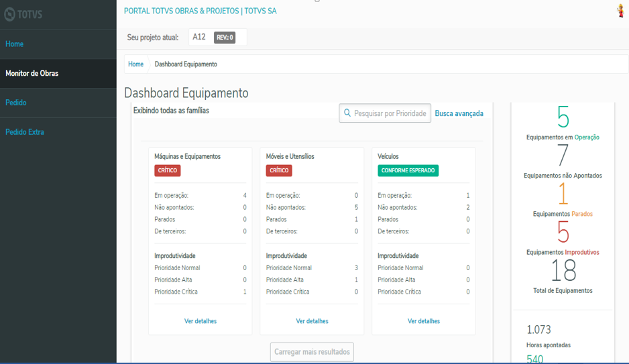The height and width of the screenshot is (364, 629).
Task: Click Prioridade Crítica row in Máquinas card
Action: pyautogui.click(x=201, y=292)
